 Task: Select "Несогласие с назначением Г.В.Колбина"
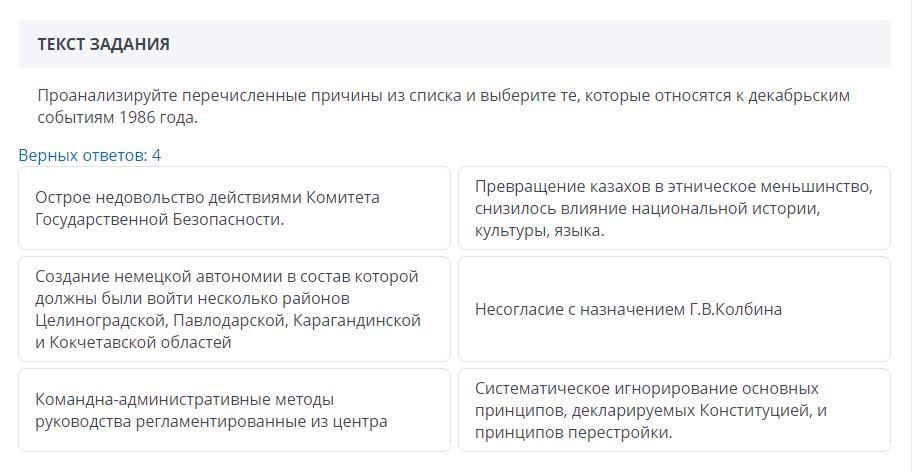[674, 309]
